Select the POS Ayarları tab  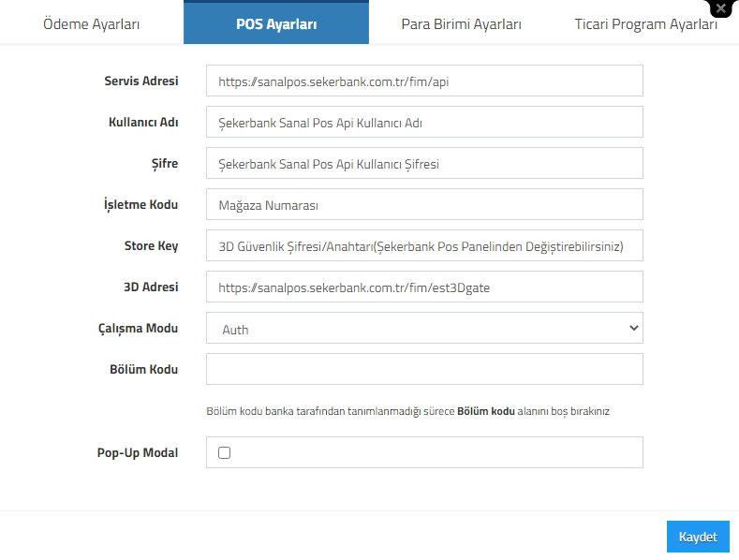click(276, 22)
